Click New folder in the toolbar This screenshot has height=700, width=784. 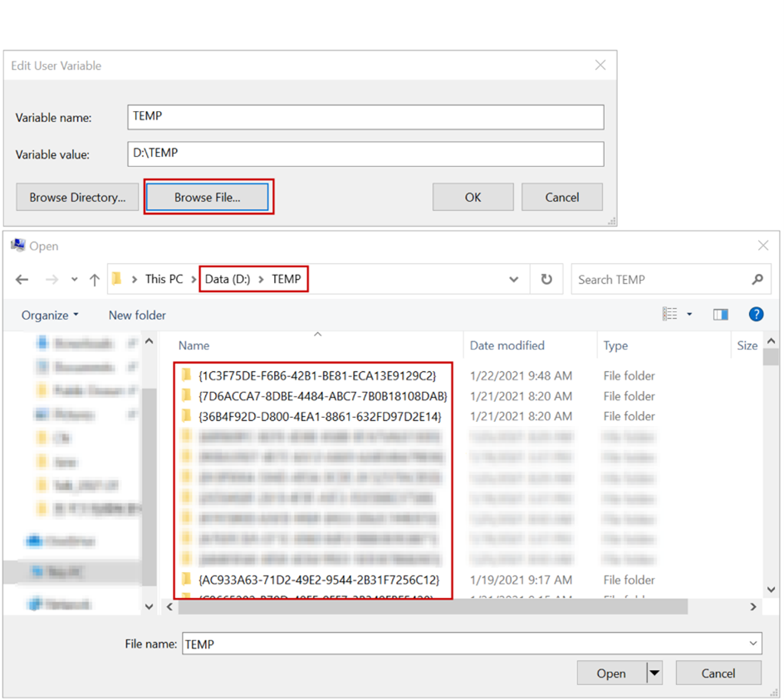pos(137,315)
